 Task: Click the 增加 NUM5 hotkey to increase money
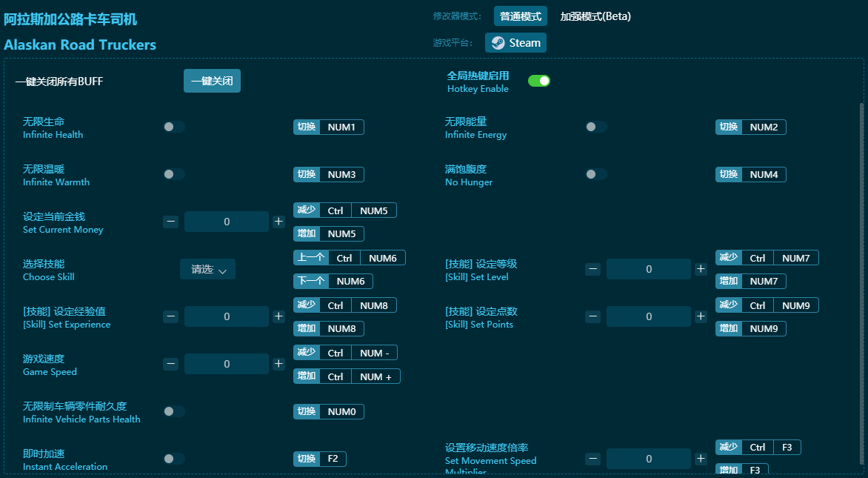point(328,233)
